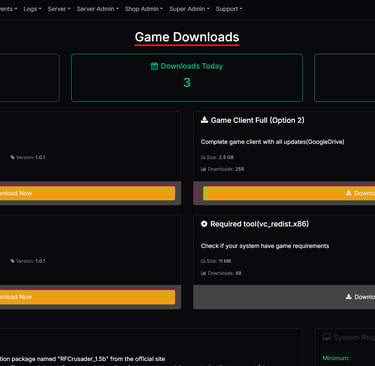The width and height of the screenshot is (375, 366).
Task: Click the chart icon beside Downloads: 256
Action: pos(203,169)
